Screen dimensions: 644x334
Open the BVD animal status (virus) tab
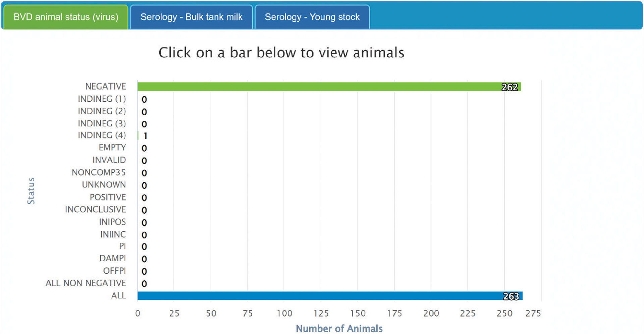(66, 17)
